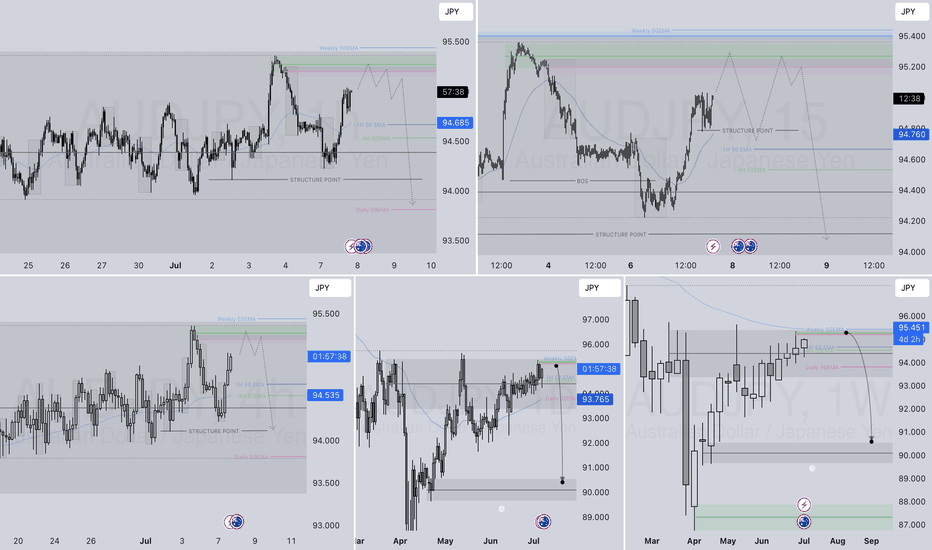Click the 6 date label on 15-minute time axis

[x=631, y=266]
